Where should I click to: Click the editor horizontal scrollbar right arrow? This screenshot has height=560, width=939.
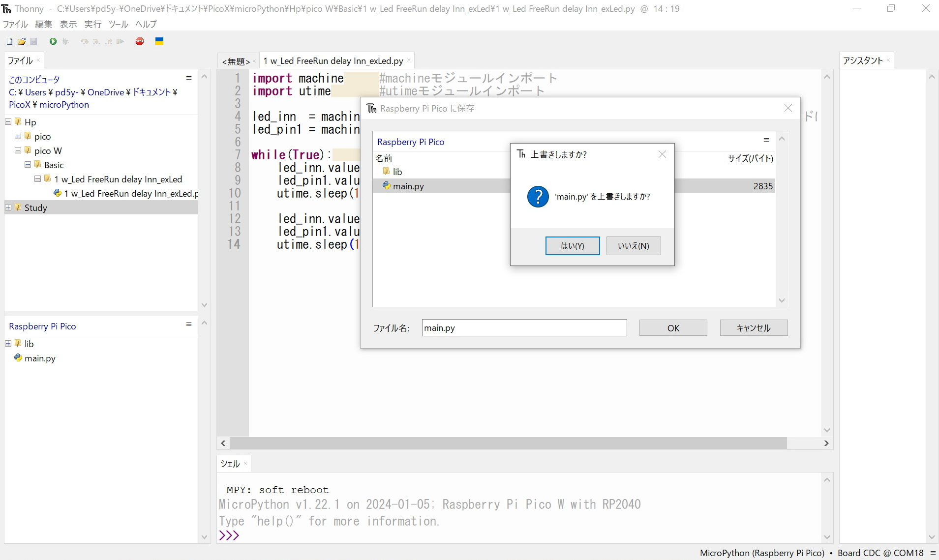826,443
